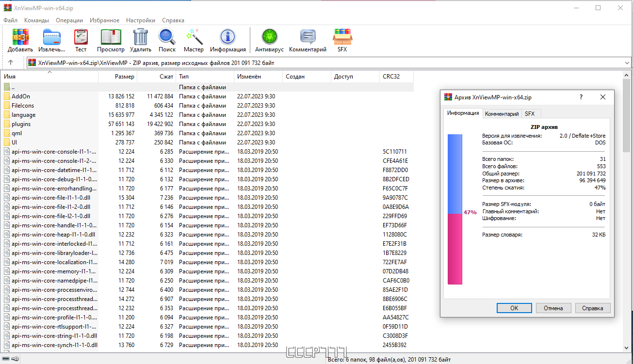Screen dimensions: 633x364
Task: Select api-ms-win-core-synch-l1-1-0.dll row
Action: (207, 345)
